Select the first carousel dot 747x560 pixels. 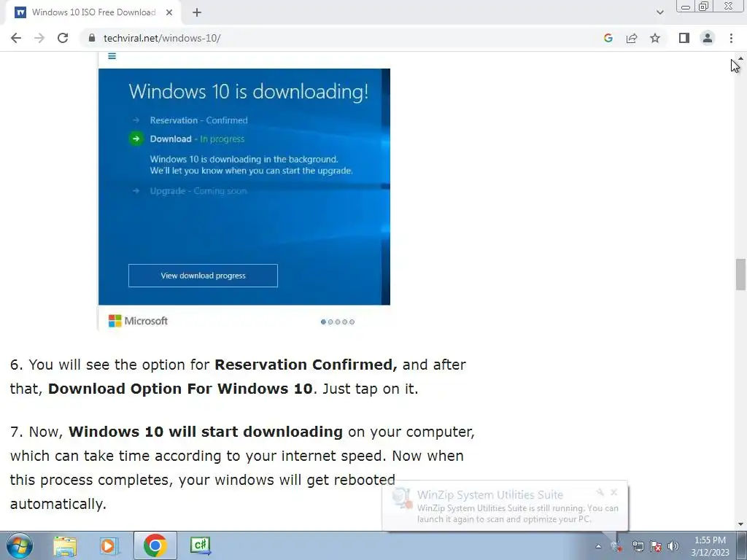tap(323, 322)
